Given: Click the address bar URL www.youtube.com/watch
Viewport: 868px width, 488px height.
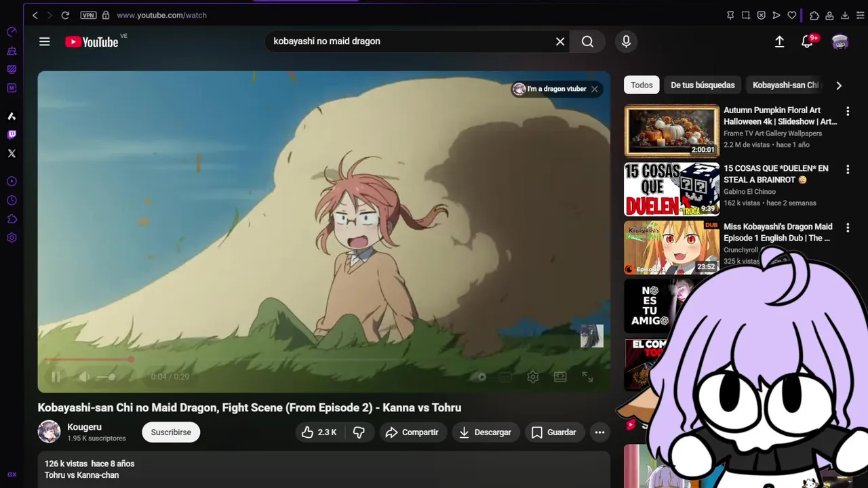Looking at the screenshot, I should [x=161, y=15].
